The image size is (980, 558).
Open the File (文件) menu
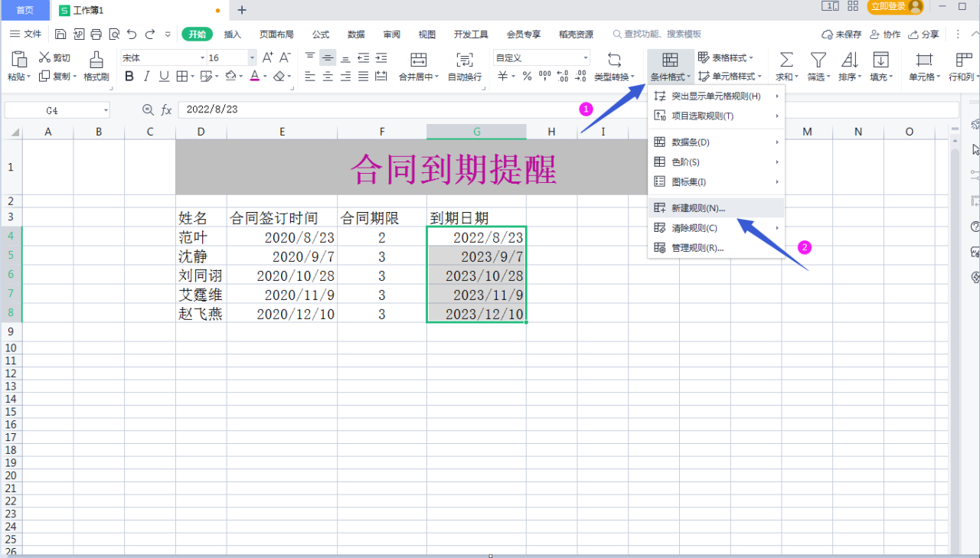[25, 34]
